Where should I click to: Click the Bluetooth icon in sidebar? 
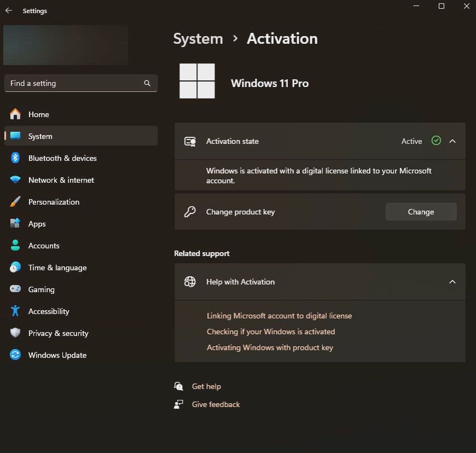point(15,158)
